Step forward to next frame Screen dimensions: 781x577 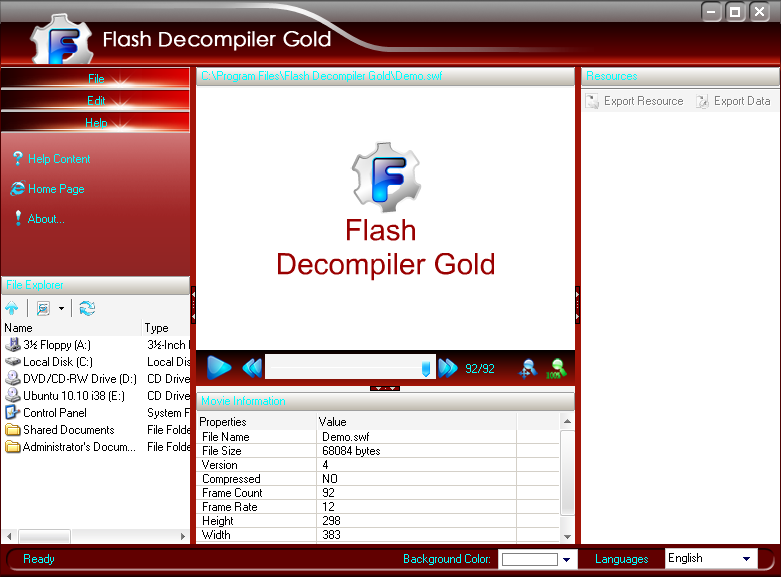coord(448,368)
